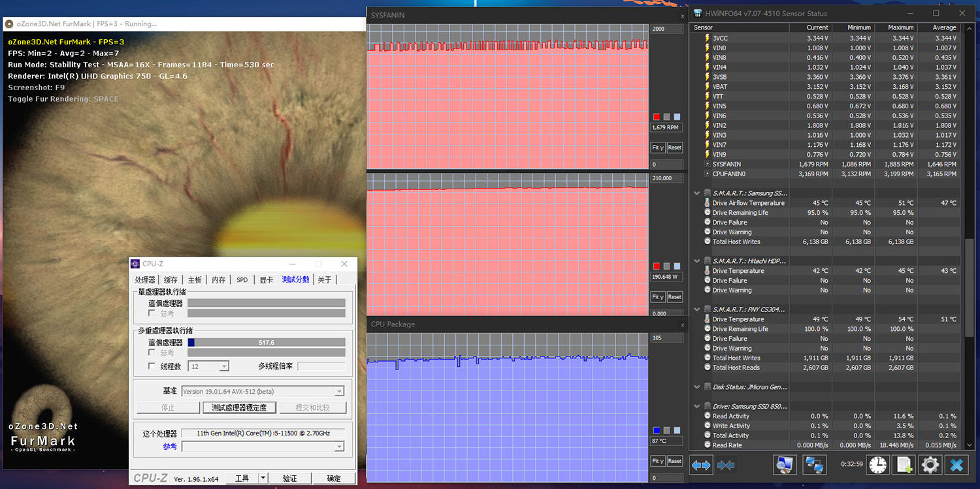Click the thermometer icon next to Drive Airflow Temperature
This screenshot has width=980, height=489.
pos(707,203)
